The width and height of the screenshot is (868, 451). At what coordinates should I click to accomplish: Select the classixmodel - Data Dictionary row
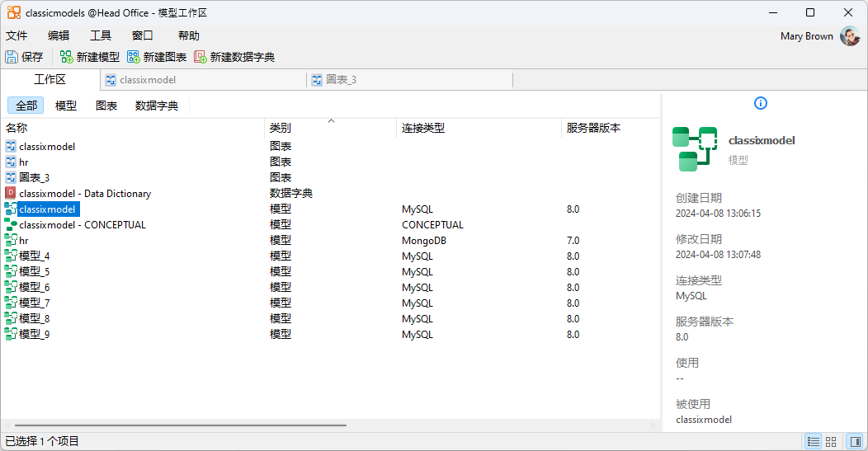tap(331, 193)
